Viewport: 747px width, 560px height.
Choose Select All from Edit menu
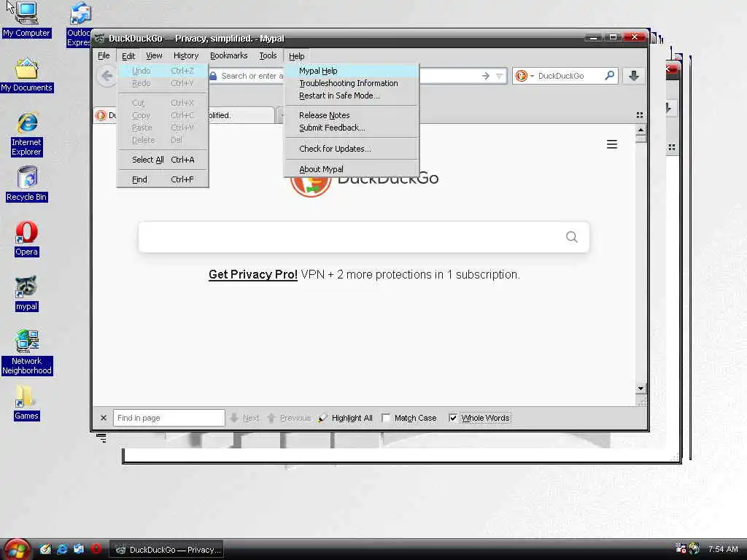pyautogui.click(x=163, y=160)
